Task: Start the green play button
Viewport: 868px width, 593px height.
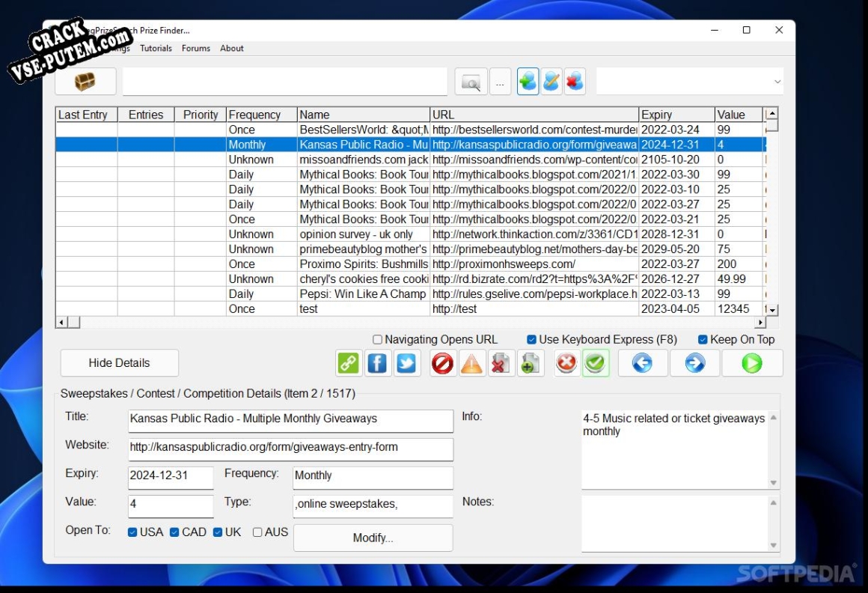Action: tap(752, 363)
